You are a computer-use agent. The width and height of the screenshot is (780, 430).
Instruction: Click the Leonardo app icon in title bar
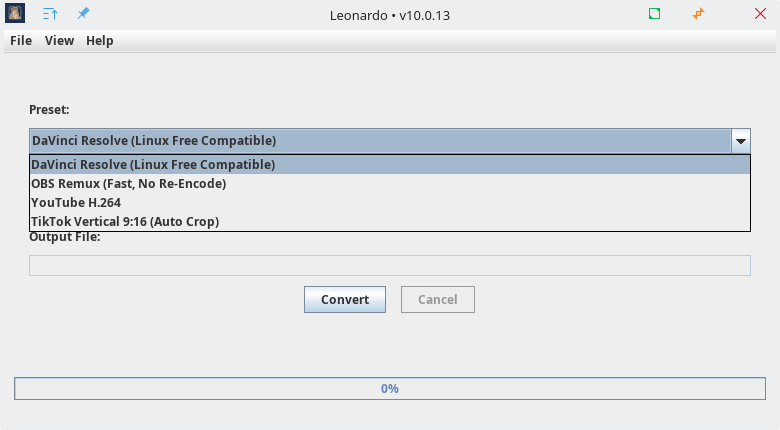click(x=15, y=15)
